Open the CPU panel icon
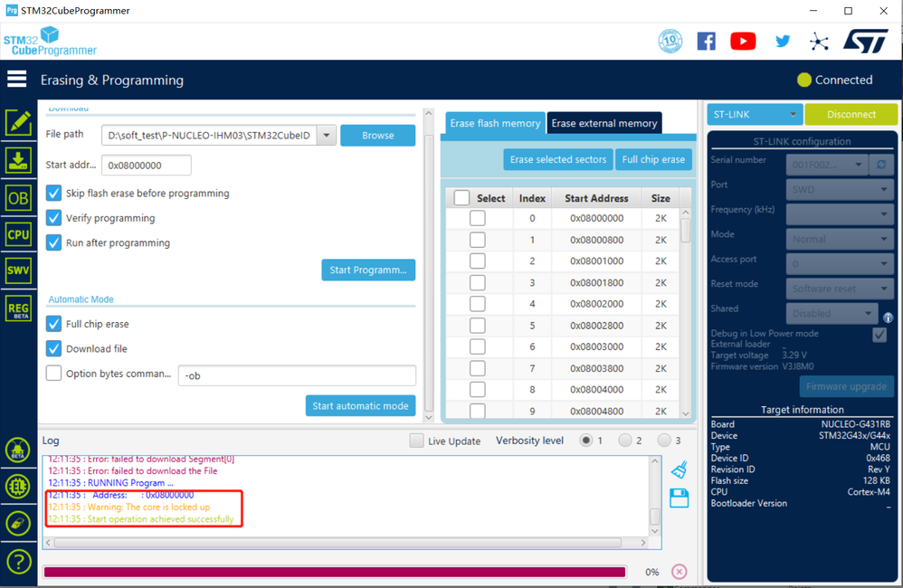The width and height of the screenshot is (903, 588). [18, 234]
